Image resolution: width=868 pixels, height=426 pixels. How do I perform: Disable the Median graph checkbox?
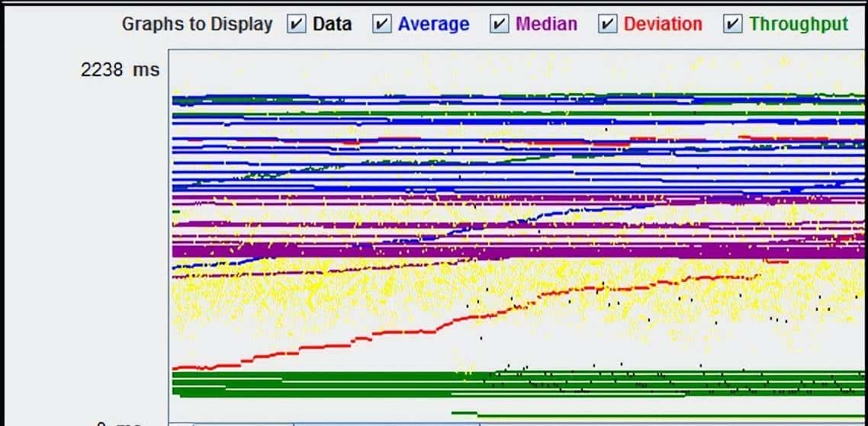[500, 24]
